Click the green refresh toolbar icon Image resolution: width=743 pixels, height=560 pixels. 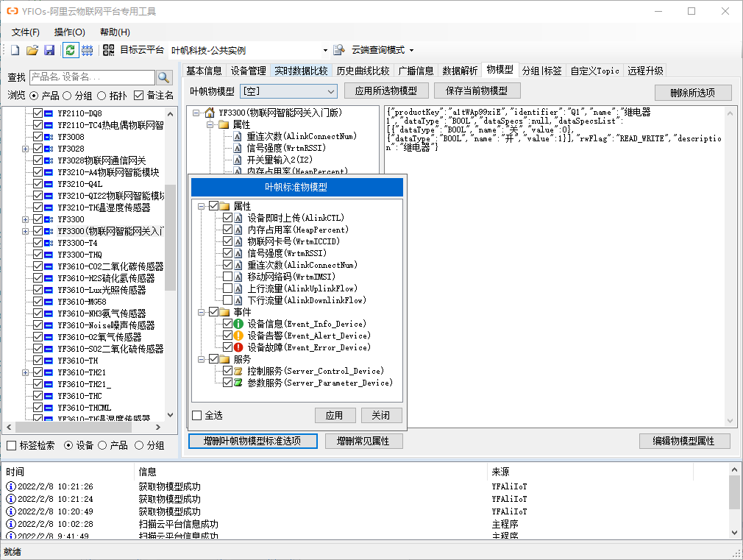click(70, 50)
